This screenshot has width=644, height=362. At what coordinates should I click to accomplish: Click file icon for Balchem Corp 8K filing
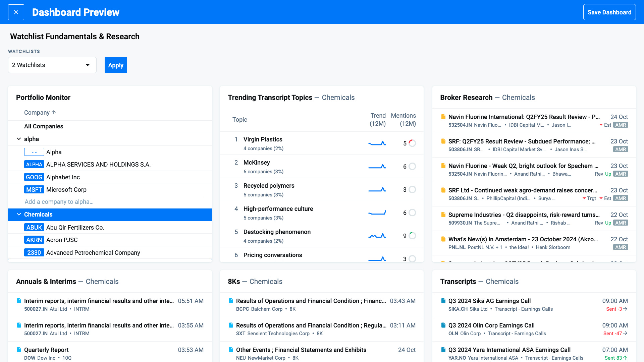point(231,301)
